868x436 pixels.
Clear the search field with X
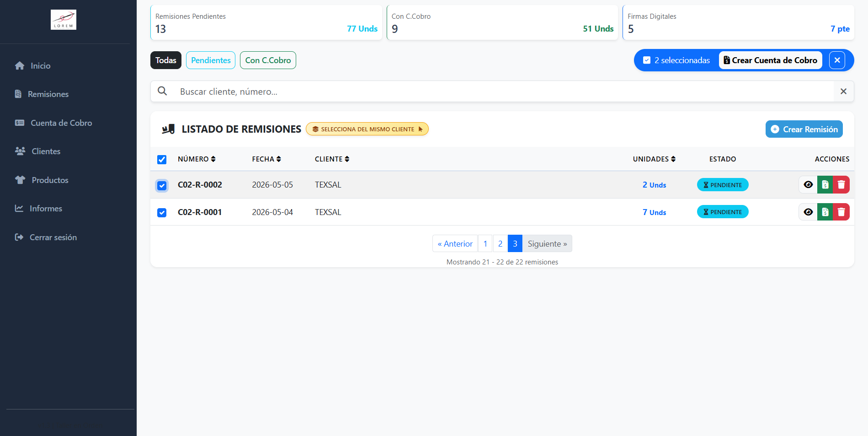[x=843, y=92]
